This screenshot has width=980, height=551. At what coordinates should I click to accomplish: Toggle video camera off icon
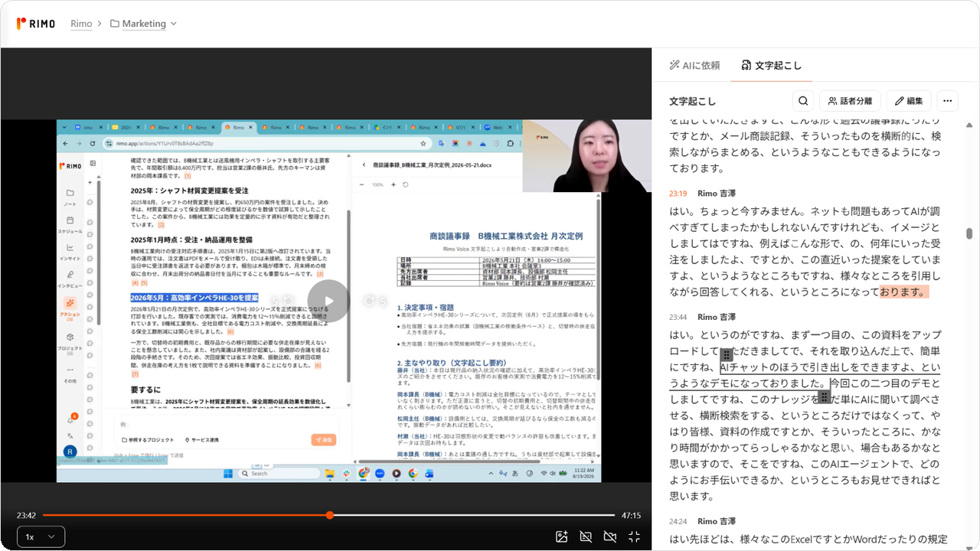click(x=610, y=536)
